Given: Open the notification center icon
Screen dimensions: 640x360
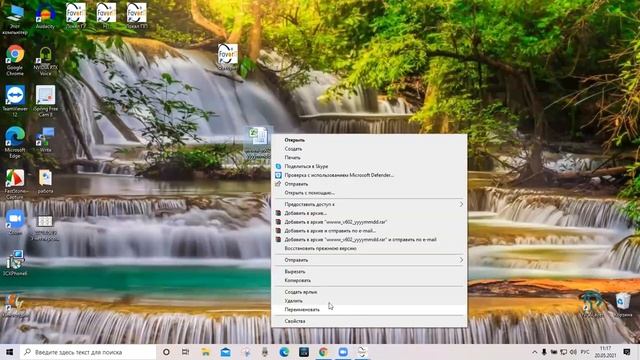Looking at the screenshot, I should coord(627,352).
